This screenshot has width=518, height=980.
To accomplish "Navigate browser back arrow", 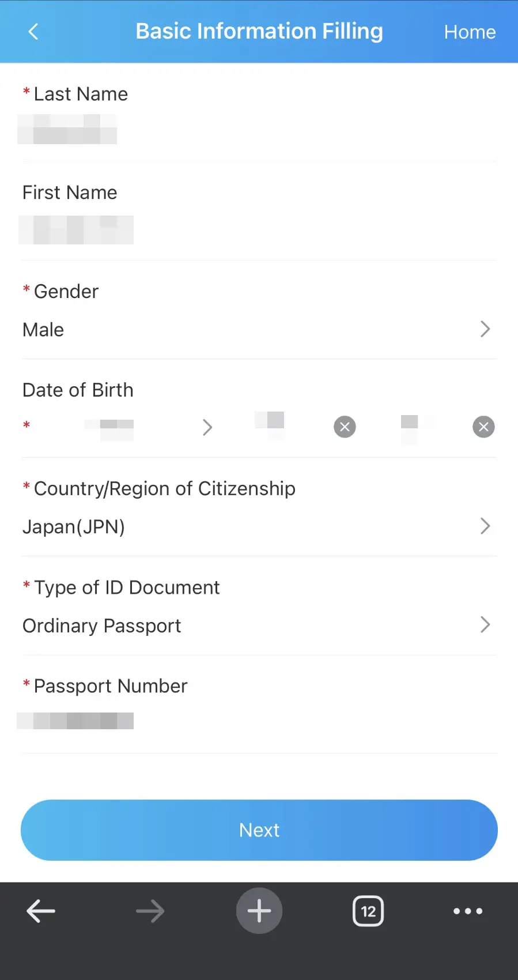I will (41, 911).
